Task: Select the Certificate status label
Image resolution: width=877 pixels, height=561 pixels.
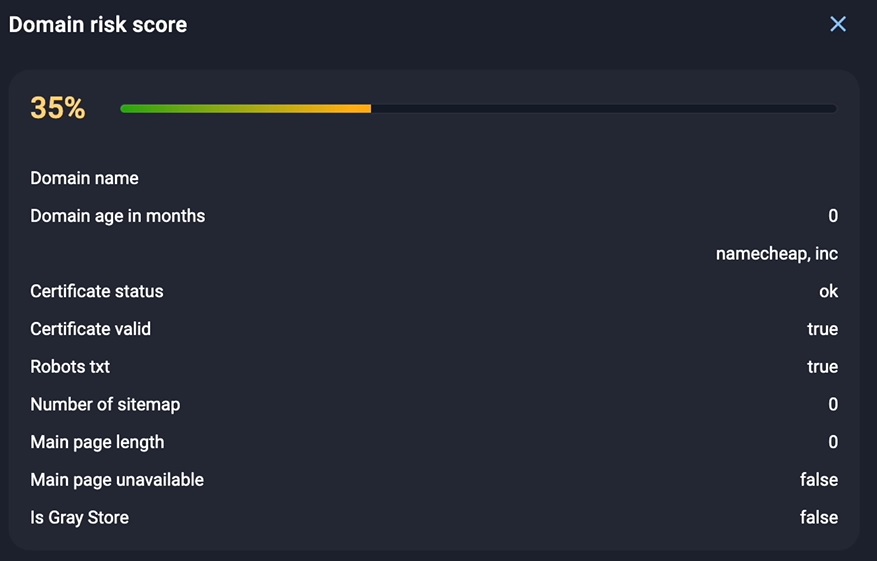Action: point(96,291)
